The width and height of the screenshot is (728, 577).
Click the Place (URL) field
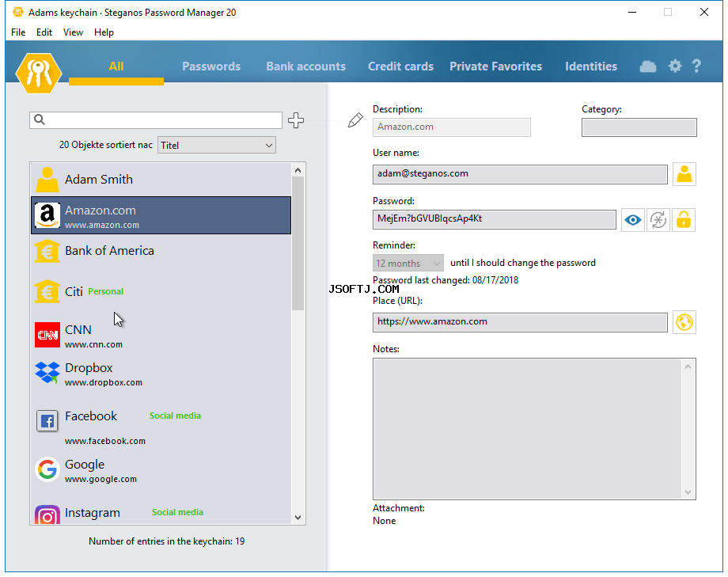[x=520, y=322]
